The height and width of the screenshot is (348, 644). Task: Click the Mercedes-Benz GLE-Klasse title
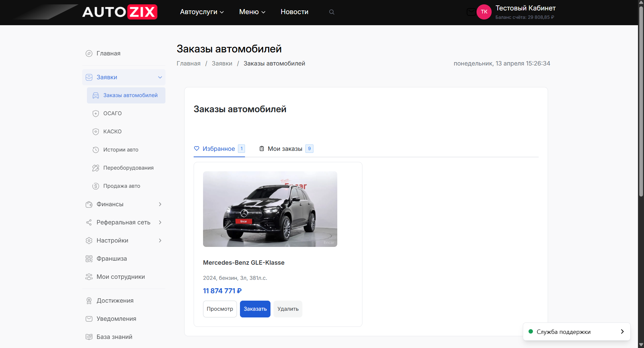click(244, 263)
